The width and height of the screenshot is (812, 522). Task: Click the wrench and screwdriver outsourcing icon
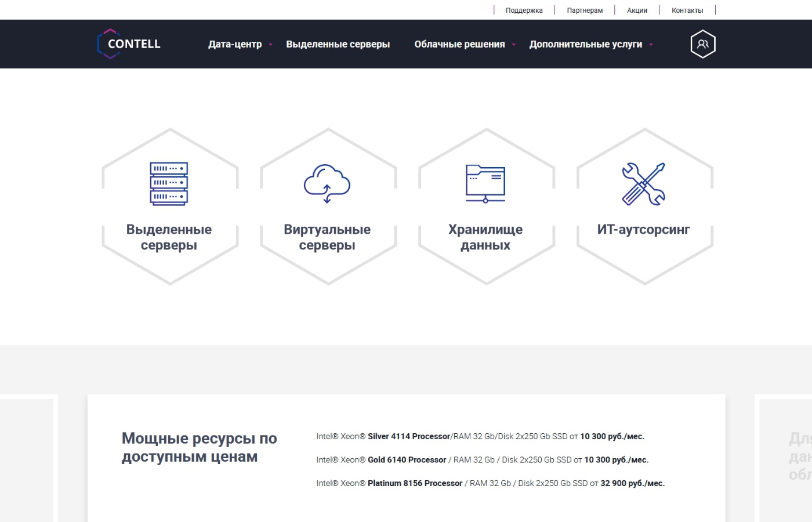644,184
